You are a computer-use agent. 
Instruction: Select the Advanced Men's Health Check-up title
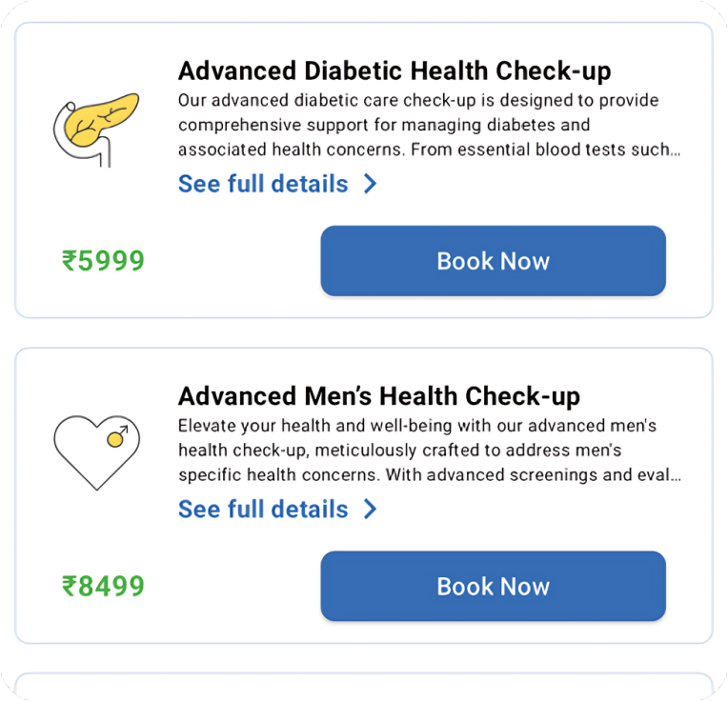click(379, 396)
